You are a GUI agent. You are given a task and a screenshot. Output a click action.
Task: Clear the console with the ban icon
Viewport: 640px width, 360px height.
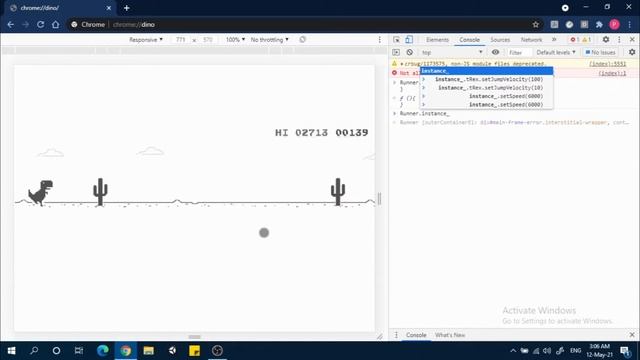point(409,52)
